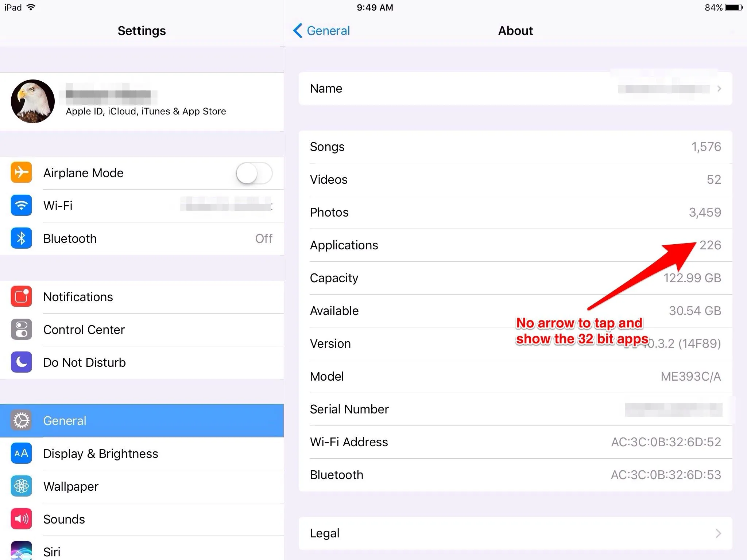
Task: Tap the back chevron next to General
Action: pyautogui.click(x=298, y=31)
